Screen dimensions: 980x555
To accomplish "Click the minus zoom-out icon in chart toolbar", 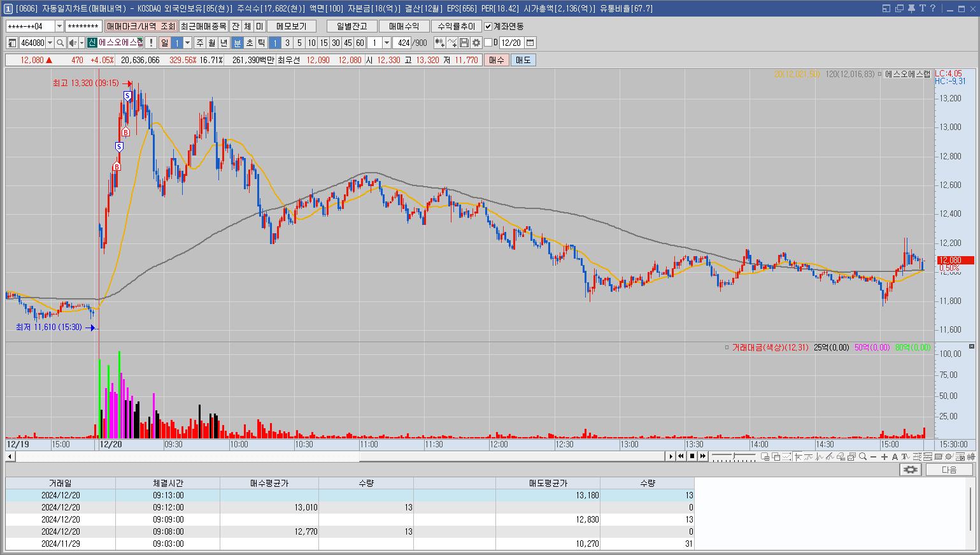I will tap(873, 456).
